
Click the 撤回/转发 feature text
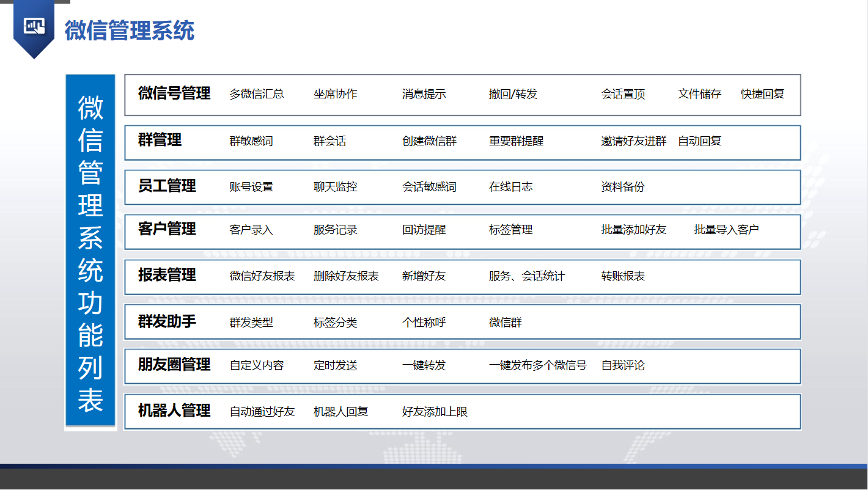coord(513,94)
